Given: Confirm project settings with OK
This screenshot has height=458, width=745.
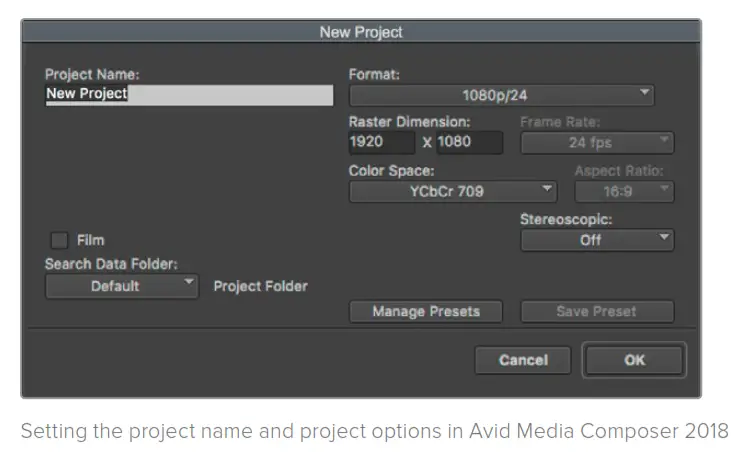Looking at the screenshot, I should pos(634,360).
